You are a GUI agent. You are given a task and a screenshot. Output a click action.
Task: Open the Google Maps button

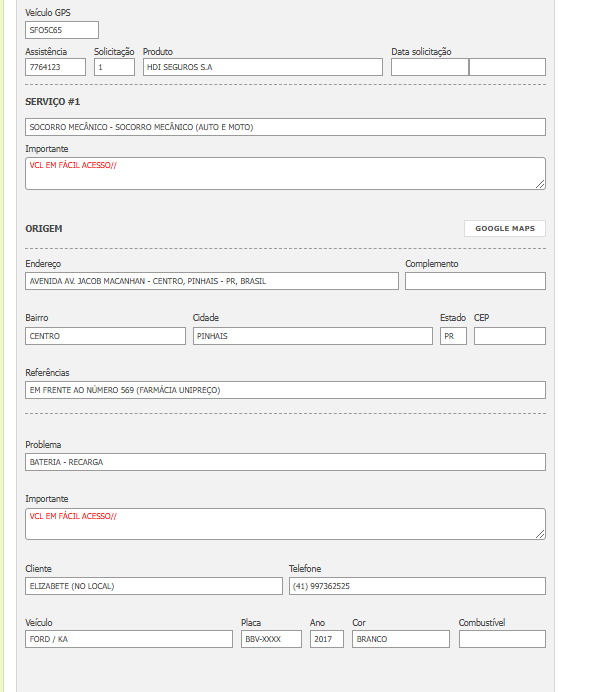coord(505,228)
